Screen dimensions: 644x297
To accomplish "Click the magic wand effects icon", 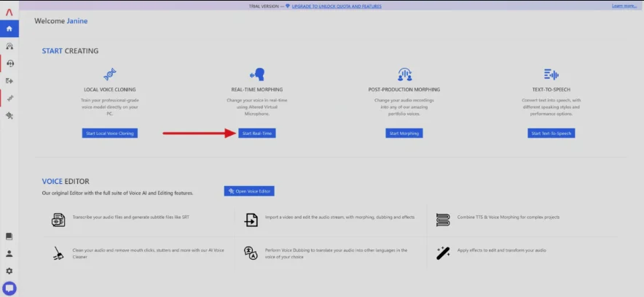I will click(x=443, y=253).
